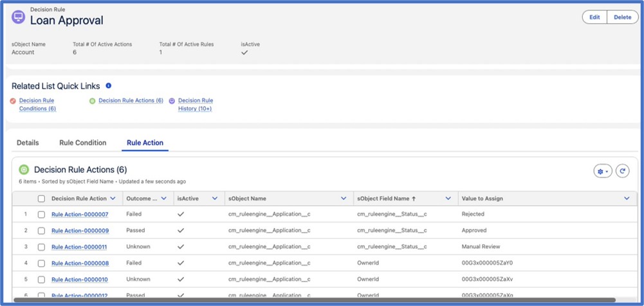Select checkbox for Rule Action-0000007

point(41,214)
